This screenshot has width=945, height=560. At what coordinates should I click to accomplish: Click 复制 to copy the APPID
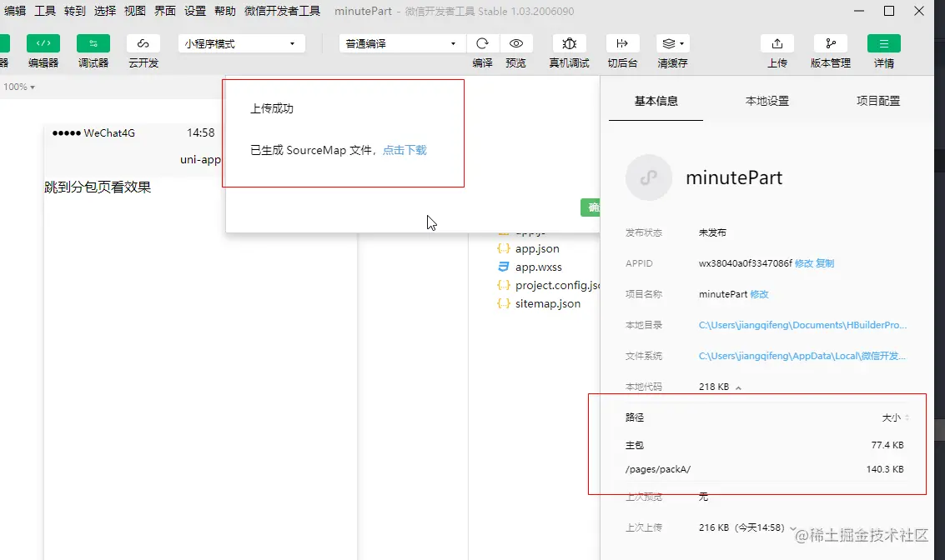(825, 263)
